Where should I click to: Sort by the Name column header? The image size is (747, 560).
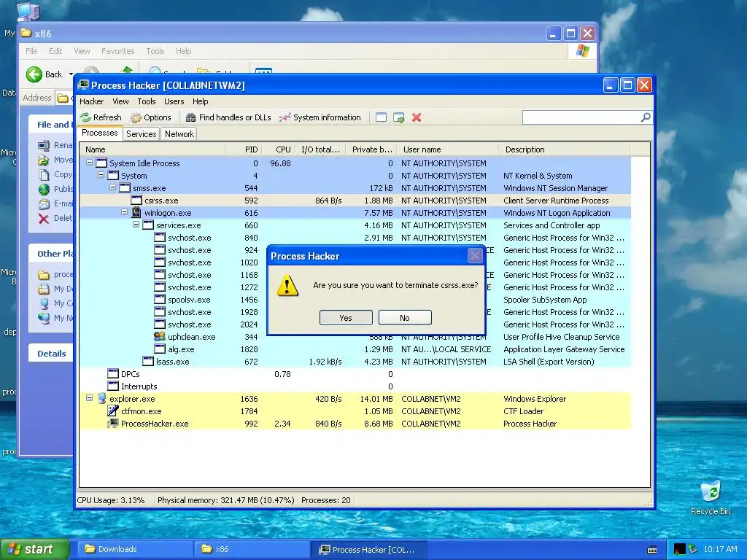[152, 149]
